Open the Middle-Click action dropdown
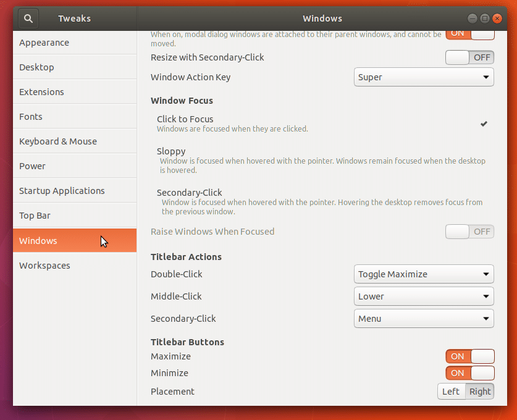This screenshot has width=517, height=420. 424,296
